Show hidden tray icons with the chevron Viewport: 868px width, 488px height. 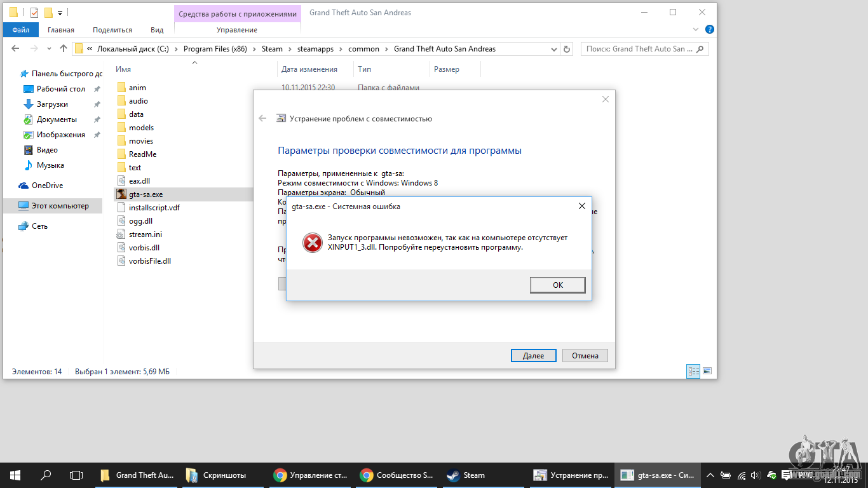710,475
